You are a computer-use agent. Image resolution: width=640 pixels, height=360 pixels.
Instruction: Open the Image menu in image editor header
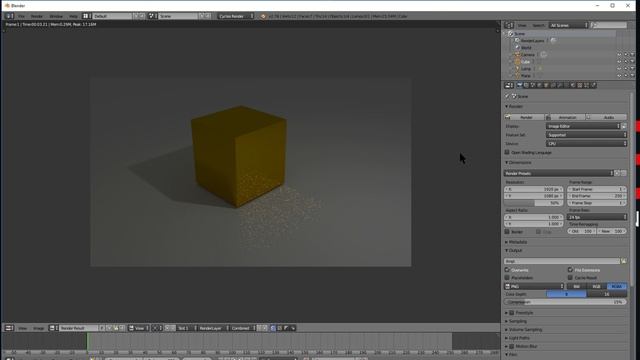38,328
